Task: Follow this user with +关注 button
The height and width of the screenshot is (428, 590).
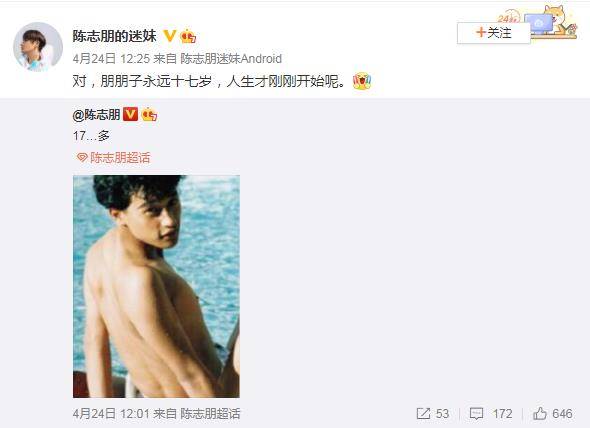Action: [x=494, y=33]
